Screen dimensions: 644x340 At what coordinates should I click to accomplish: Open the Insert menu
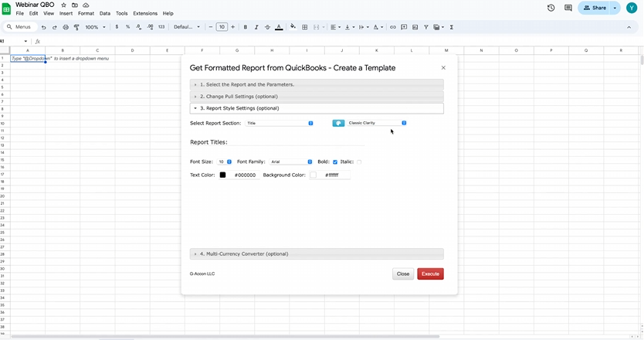pyautogui.click(x=66, y=14)
